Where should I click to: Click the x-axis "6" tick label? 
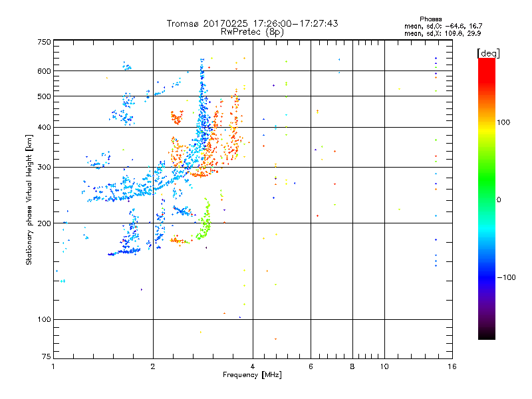pos(311,366)
